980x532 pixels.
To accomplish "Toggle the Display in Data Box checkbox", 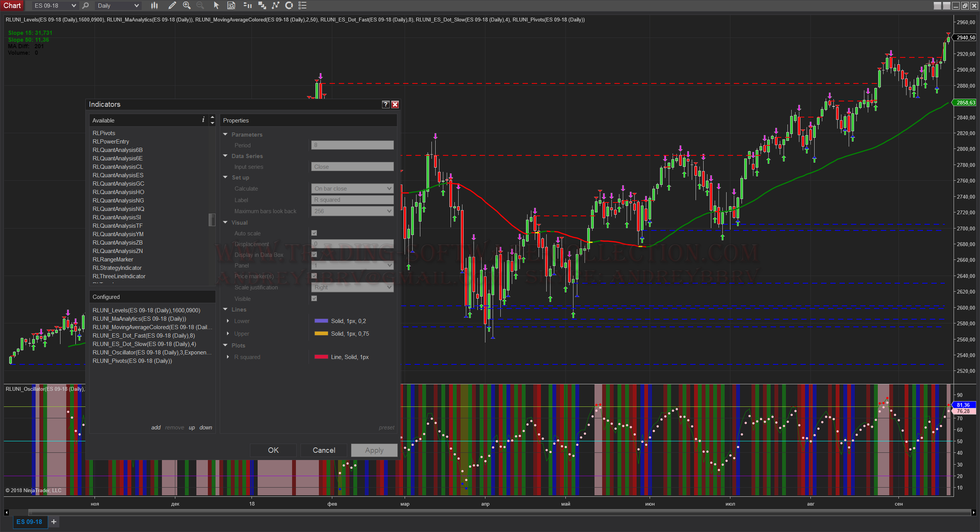I will (314, 255).
